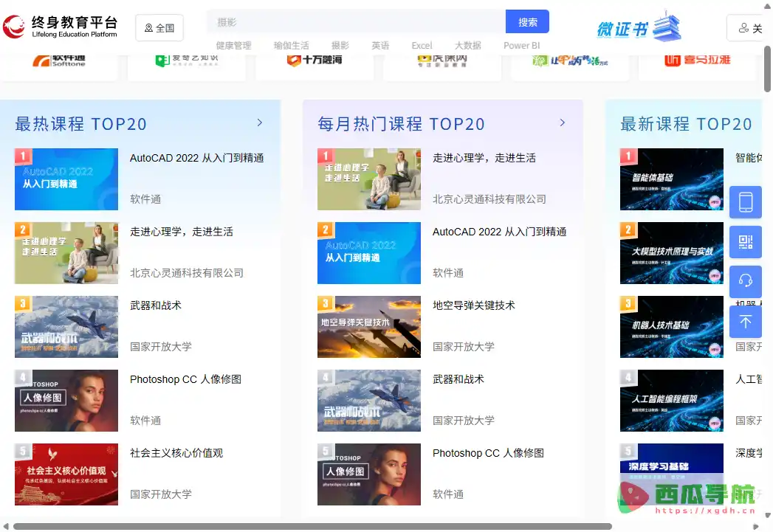Open Photoshop 人像修图 thumbnail in 每月热门课程
The width and height of the screenshot is (773, 532).
click(x=369, y=475)
